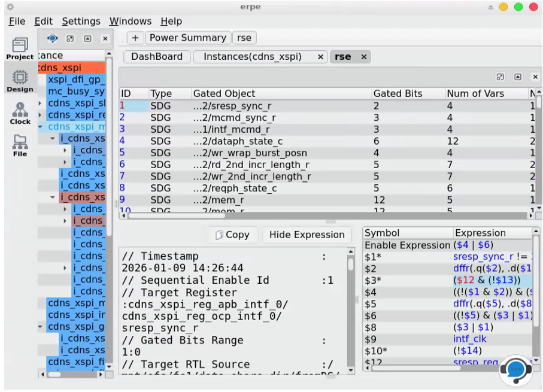
Task: Collapse the cdns_xspi_m tree node
Action: 39,126
